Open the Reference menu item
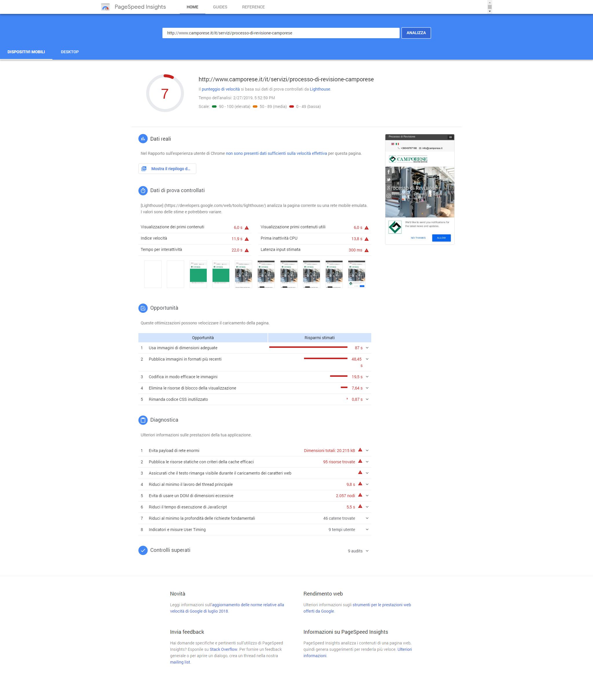The height and width of the screenshot is (700, 593). [253, 7]
